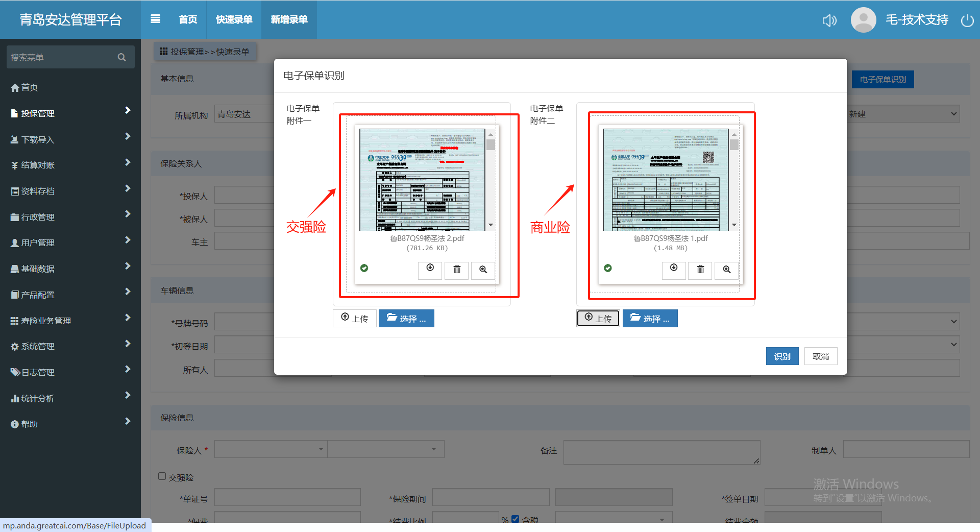Open the first 保险人 dropdown
Viewport: 980px width, 532px height.
tap(271, 449)
